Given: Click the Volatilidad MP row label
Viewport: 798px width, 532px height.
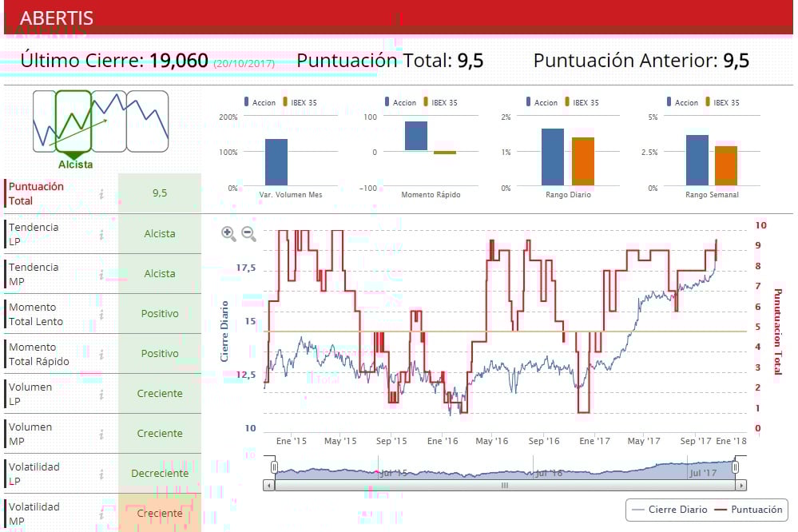Looking at the screenshot, I should 34,514.
